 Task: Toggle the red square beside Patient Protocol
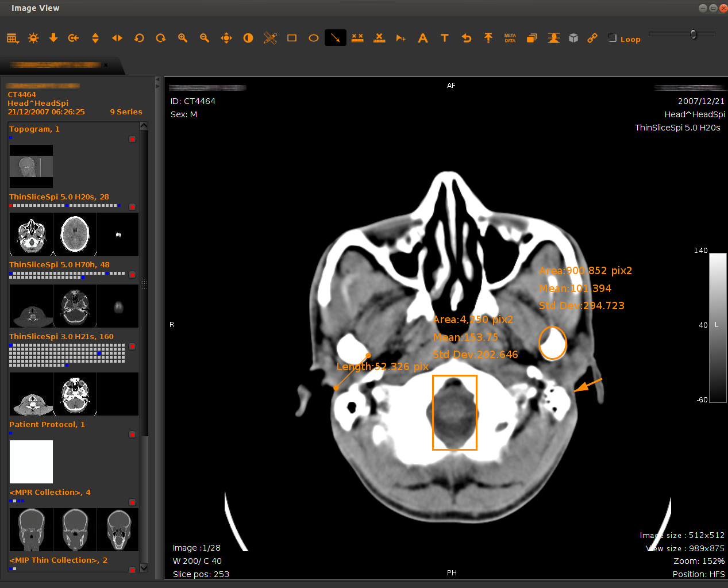(x=132, y=435)
